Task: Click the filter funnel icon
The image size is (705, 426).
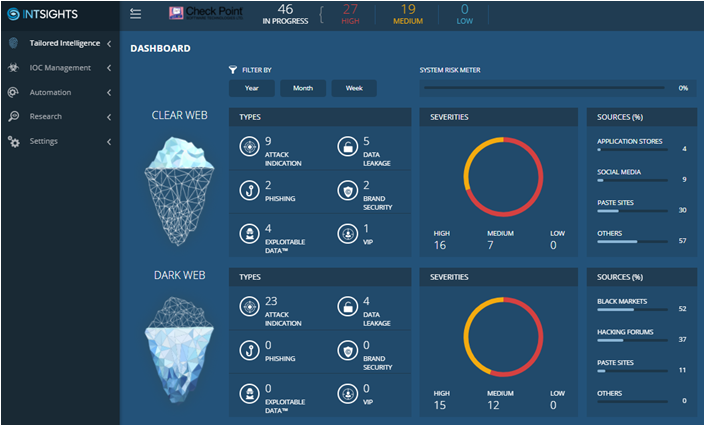Action: click(233, 71)
